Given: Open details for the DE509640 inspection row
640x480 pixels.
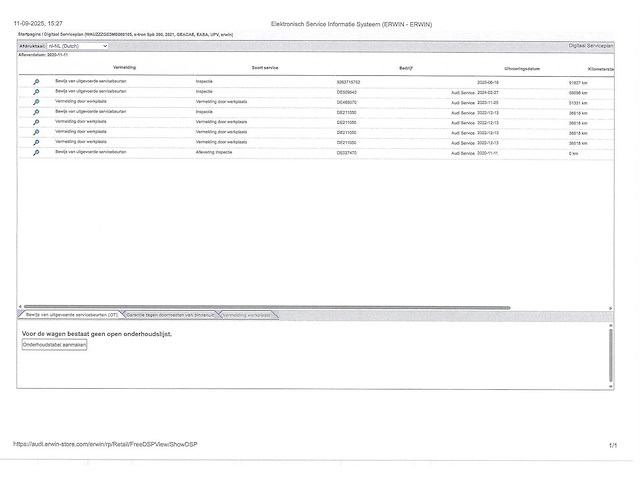Looking at the screenshot, I should point(36,92).
